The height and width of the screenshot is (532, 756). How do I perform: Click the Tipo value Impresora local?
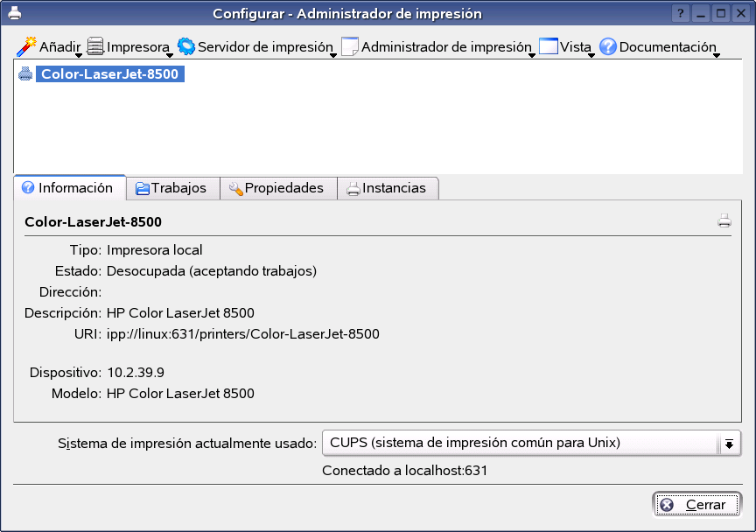154,250
